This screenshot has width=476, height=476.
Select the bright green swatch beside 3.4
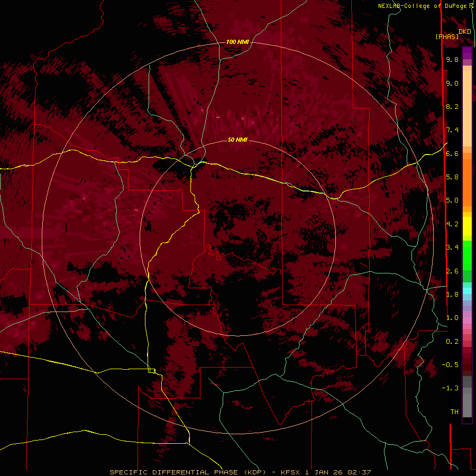click(467, 254)
